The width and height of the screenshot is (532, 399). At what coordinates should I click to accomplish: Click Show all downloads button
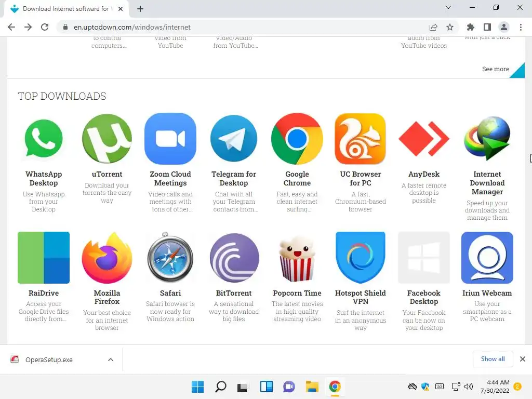coord(493,359)
